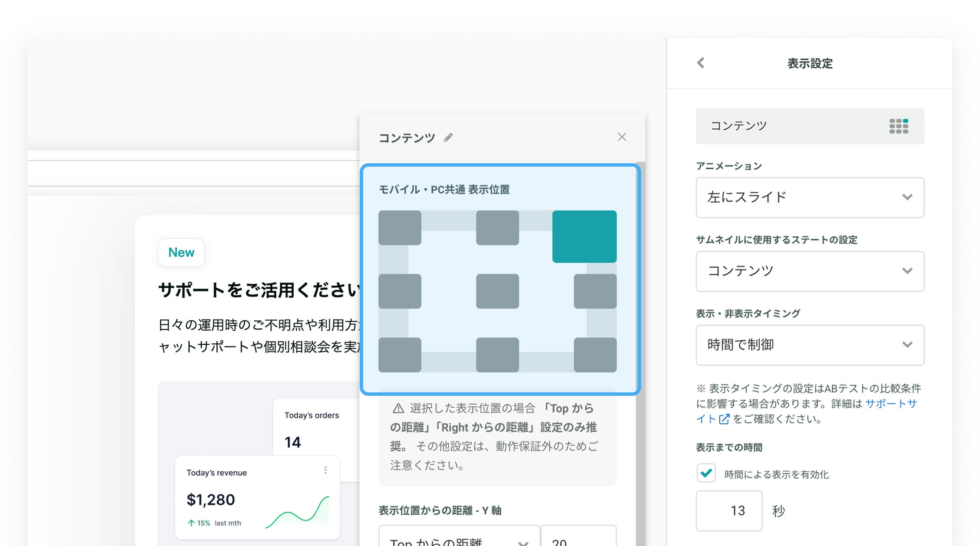Navigate back using the arrow beside 表示設定
The width and height of the screenshot is (980, 546).
[x=701, y=63]
